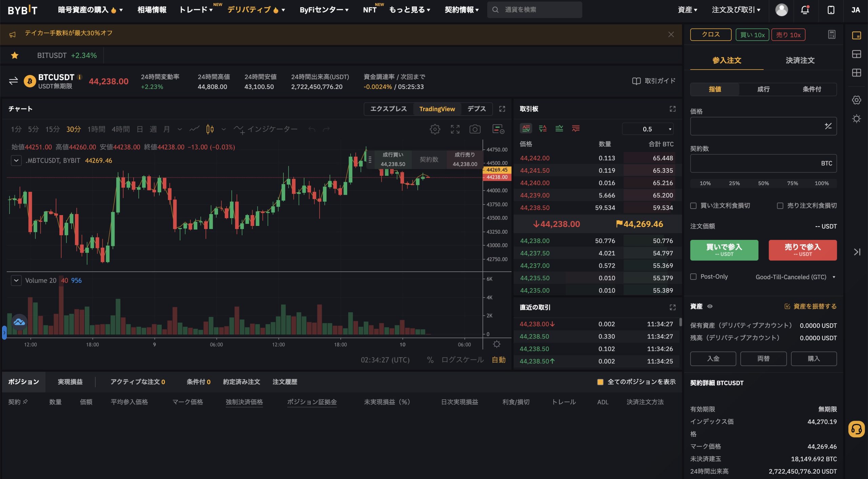
Task: Favorite BTCUSDT using the star icon
Action: tap(15, 55)
